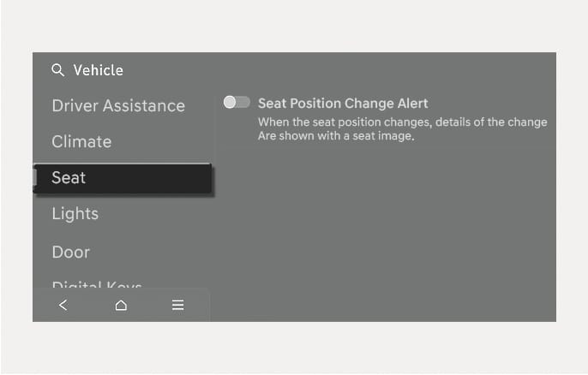Click the selection indicator beside Seat
The image size is (588, 375).
point(35,178)
